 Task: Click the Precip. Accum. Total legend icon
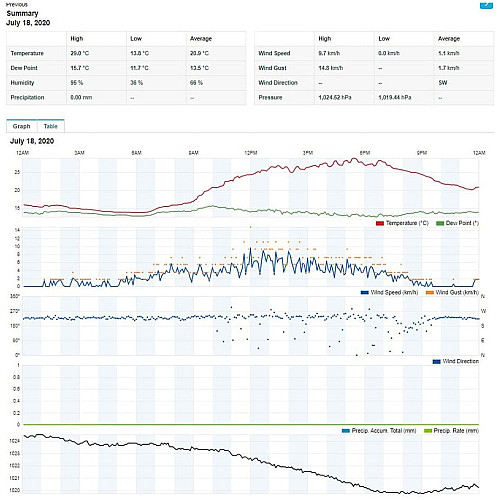point(346,431)
